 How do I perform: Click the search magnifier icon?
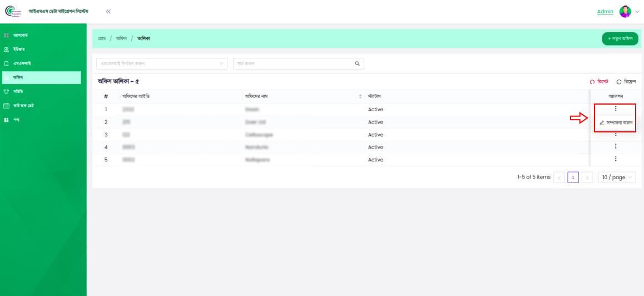358,63
